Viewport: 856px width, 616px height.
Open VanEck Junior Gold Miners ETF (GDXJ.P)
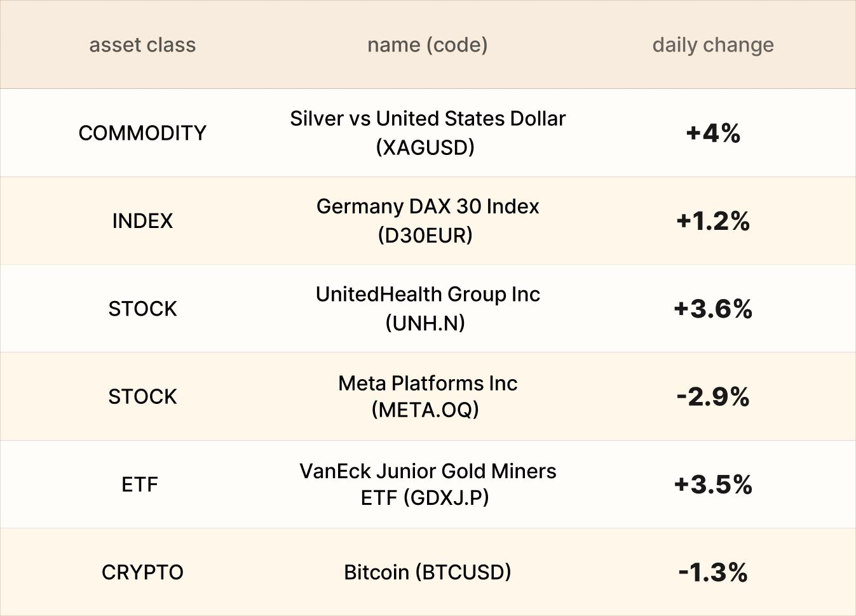pos(428,484)
